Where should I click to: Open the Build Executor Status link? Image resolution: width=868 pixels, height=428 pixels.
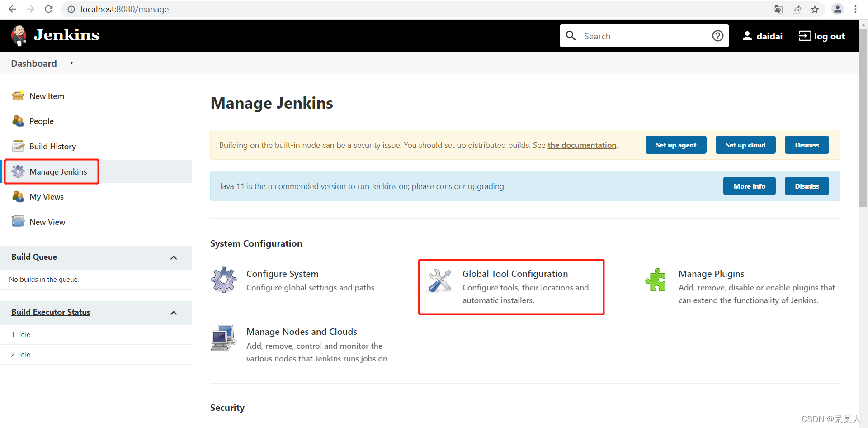(51, 312)
